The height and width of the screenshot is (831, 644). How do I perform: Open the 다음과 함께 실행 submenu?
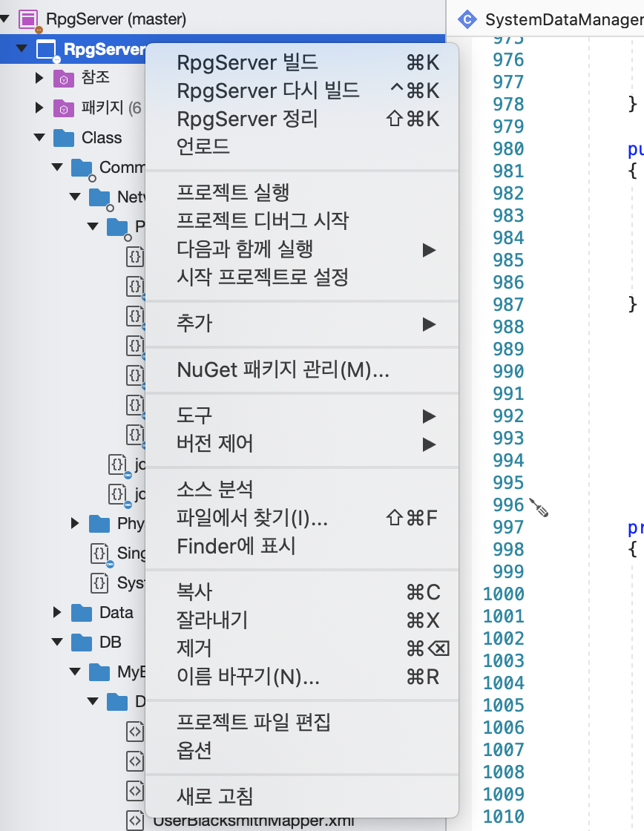[x=301, y=249]
